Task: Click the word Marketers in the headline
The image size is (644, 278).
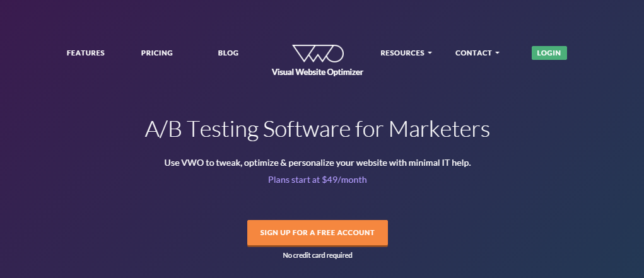Action: click(x=439, y=129)
